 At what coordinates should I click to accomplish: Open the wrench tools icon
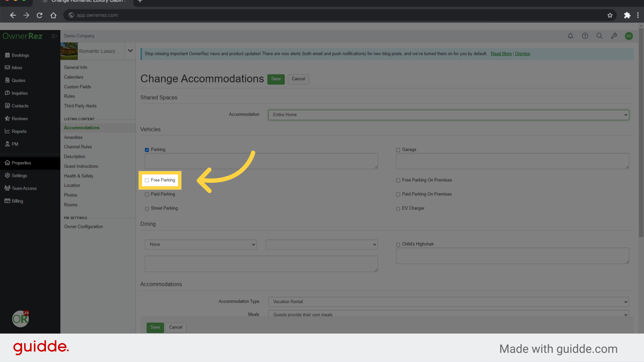click(614, 36)
